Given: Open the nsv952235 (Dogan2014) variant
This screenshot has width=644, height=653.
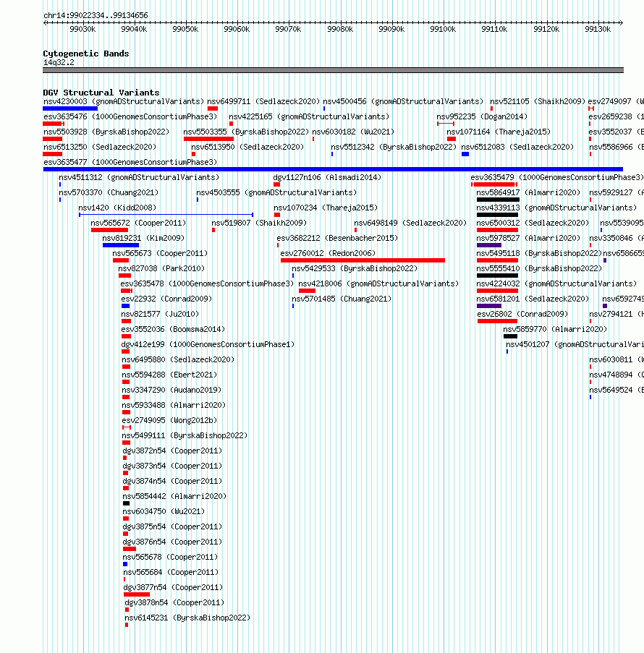Looking at the screenshot, I should pyautogui.click(x=482, y=116).
